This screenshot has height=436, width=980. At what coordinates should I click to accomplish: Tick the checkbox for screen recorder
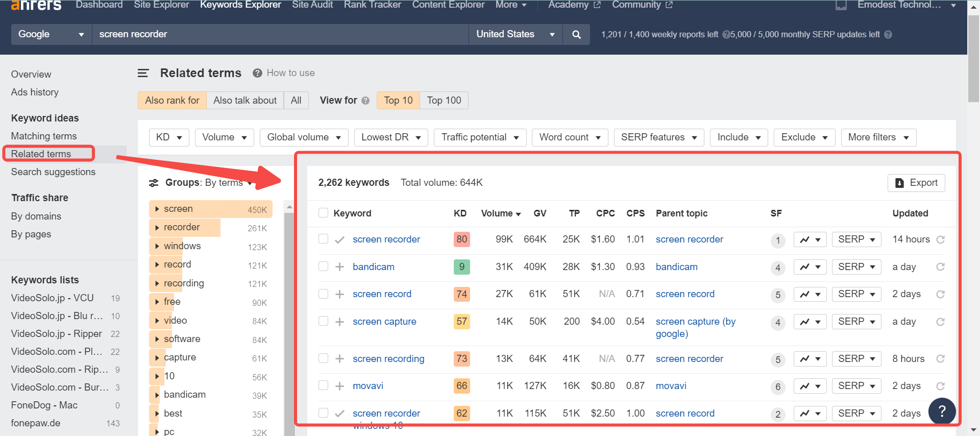323,238
